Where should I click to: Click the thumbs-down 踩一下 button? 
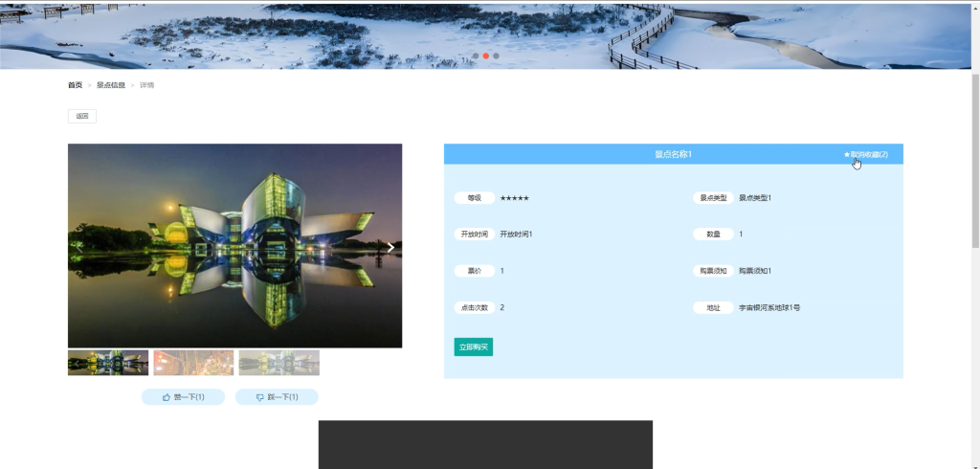pos(277,397)
